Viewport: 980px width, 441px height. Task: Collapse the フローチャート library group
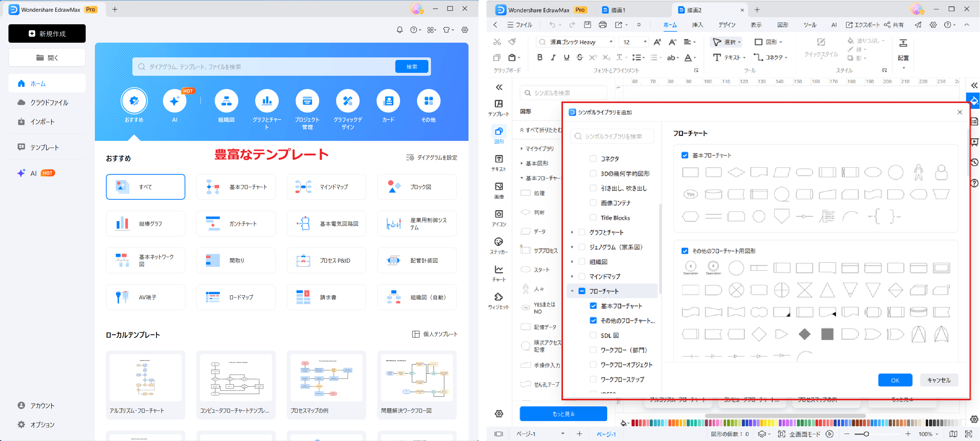tap(572, 290)
